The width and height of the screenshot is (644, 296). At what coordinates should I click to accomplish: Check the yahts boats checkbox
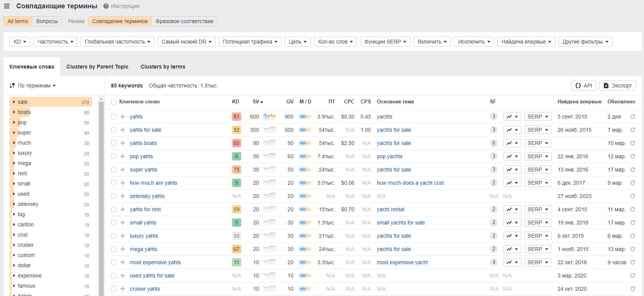coord(114,143)
